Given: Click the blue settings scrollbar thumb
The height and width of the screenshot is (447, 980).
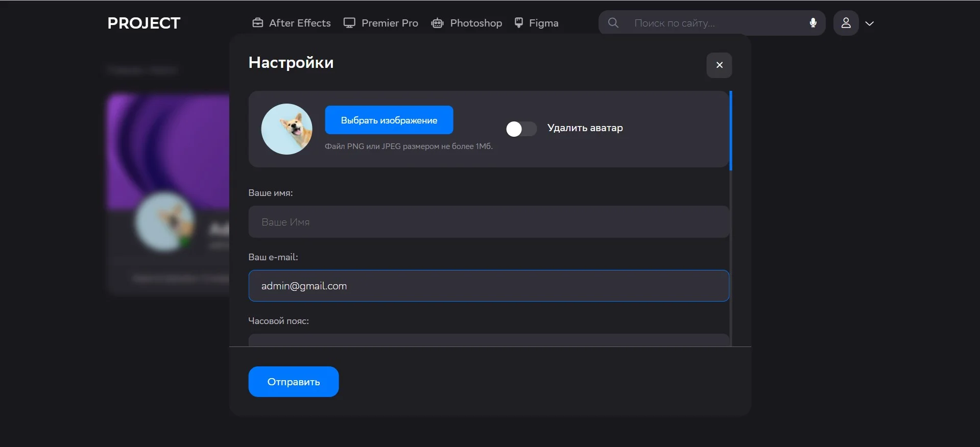Looking at the screenshot, I should coord(731,131).
